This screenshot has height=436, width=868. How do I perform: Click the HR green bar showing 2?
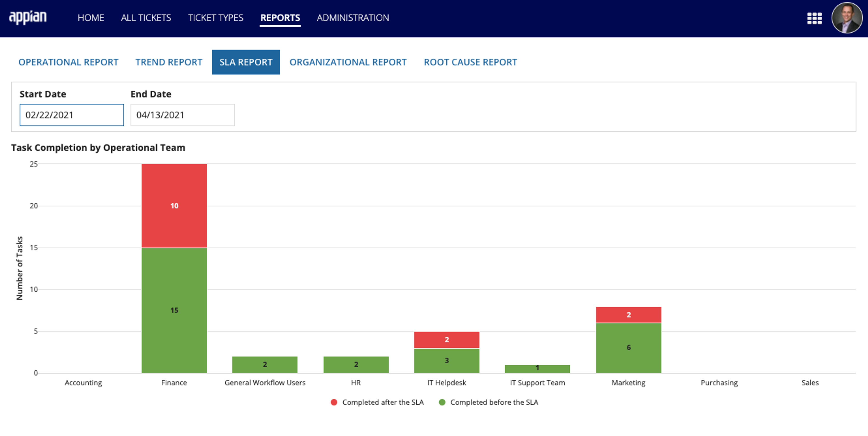click(x=356, y=365)
